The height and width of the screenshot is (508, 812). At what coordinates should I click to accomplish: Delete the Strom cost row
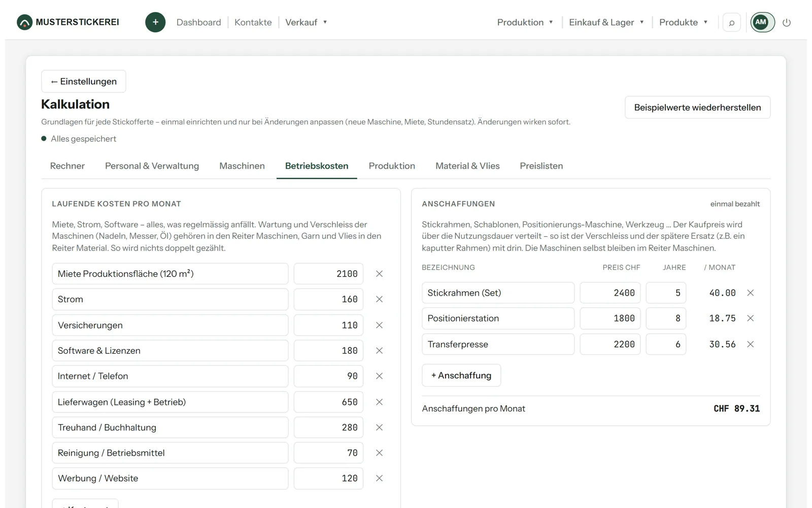point(379,299)
